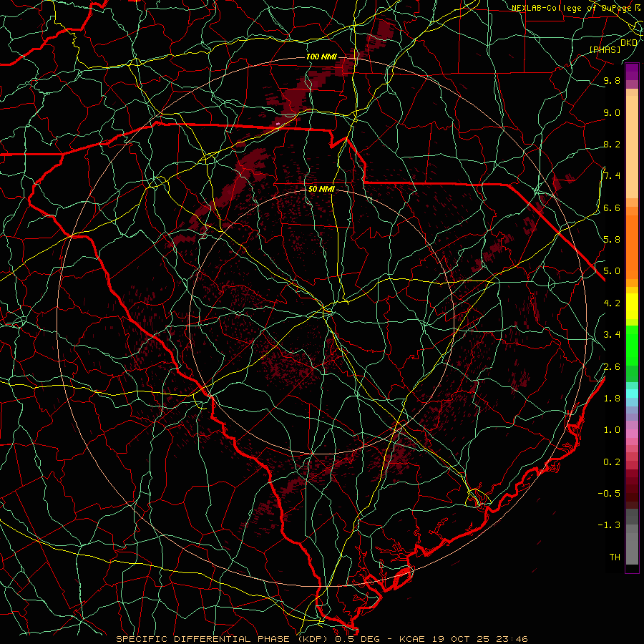Click the 8.2 legend value
This screenshot has height=644, width=644.
[612, 144]
